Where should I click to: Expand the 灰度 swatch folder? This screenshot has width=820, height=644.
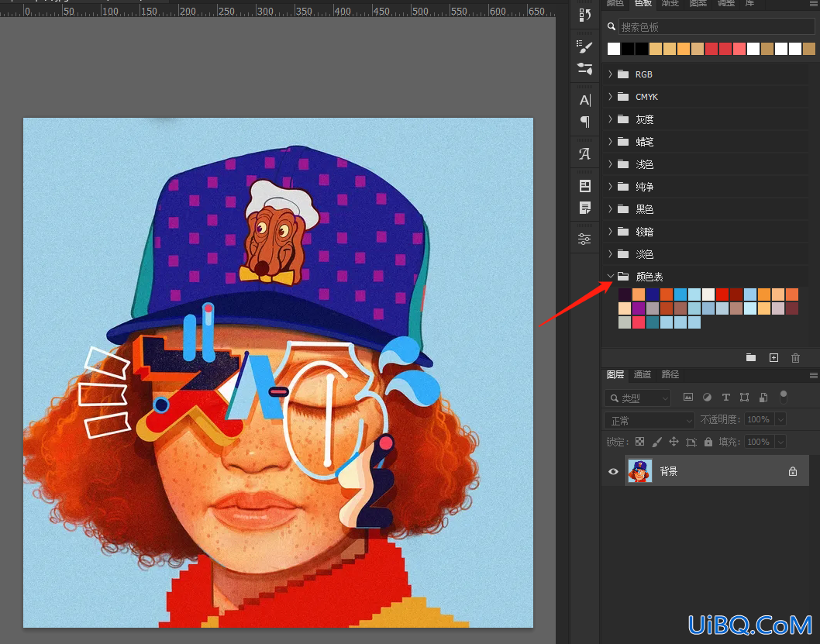pos(610,119)
